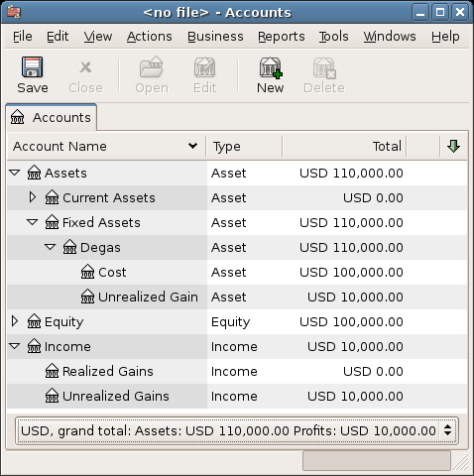
Task: Click Realized Gains total USD 0.00
Action: 373,371
